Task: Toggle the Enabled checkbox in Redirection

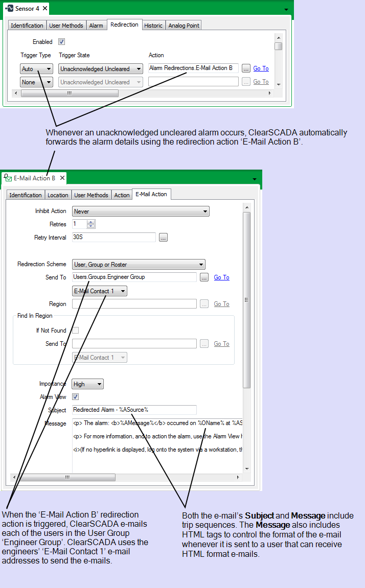Action: pos(61,41)
